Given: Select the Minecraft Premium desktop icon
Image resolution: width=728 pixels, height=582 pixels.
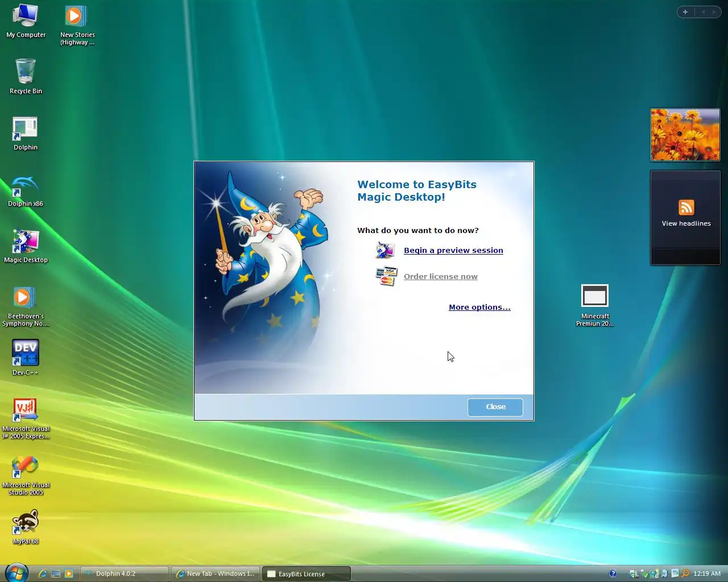Looking at the screenshot, I should pos(595,305).
